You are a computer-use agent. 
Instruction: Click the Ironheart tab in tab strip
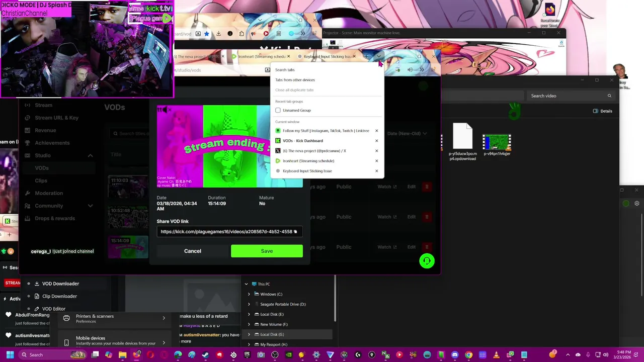261,56
